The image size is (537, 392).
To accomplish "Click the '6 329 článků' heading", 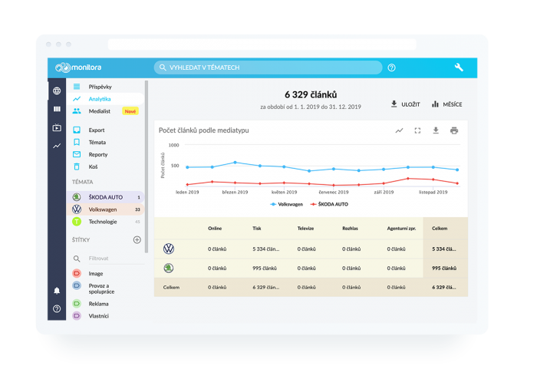I will pyautogui.click(x=311, y=94).
